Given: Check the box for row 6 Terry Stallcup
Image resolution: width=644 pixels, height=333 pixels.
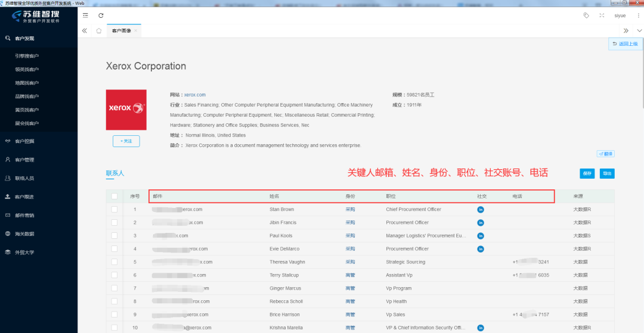Looking at the screenshot, I should (x=114, y=275).
